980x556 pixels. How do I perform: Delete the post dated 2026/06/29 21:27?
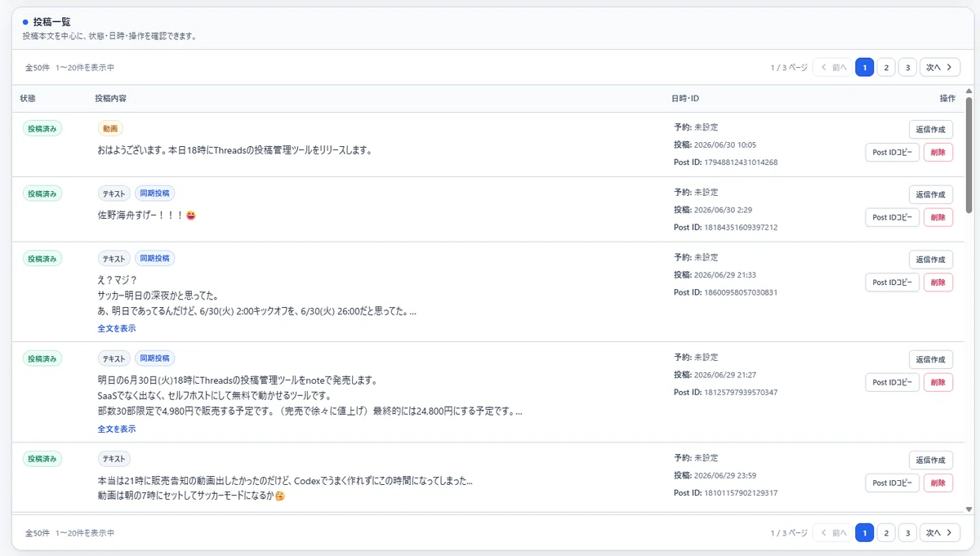click(x=938, y=382)
